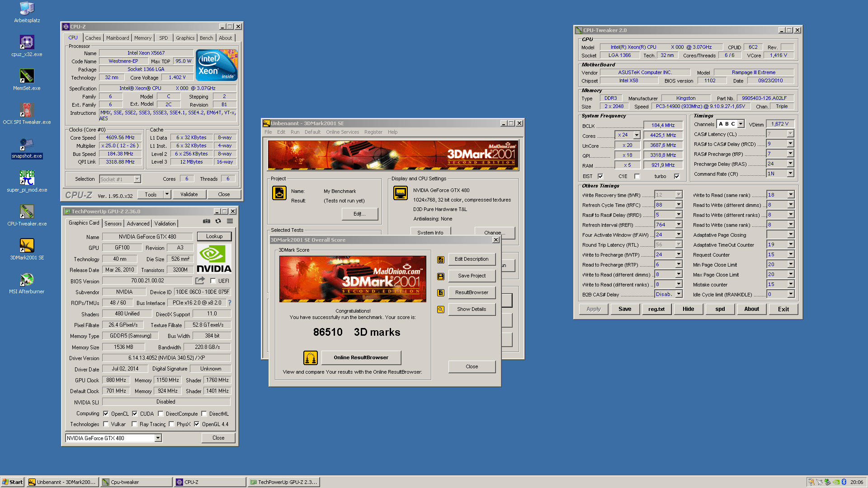The width and height of the screenshot is (868, 488).
Task: Click the Show Details button
Action: pyautogui.click(x=472, y=310)
